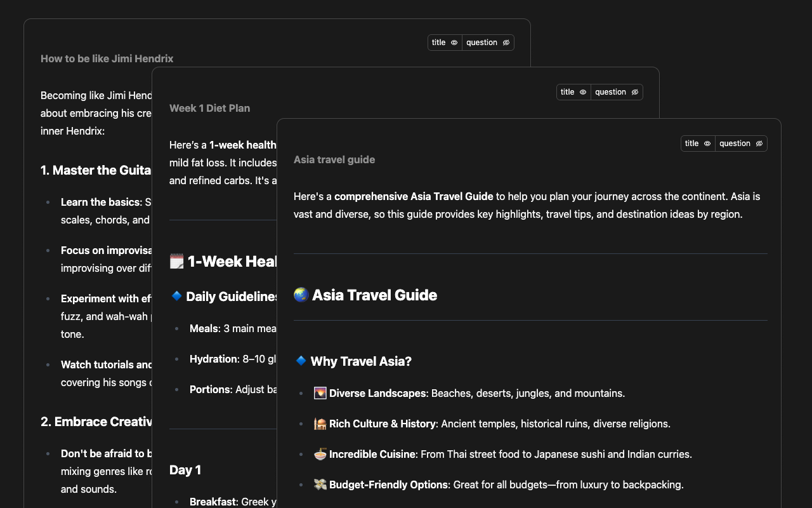
Task: Click 'Incredible Cuisine' bold text
Action: tap(372, 454)
